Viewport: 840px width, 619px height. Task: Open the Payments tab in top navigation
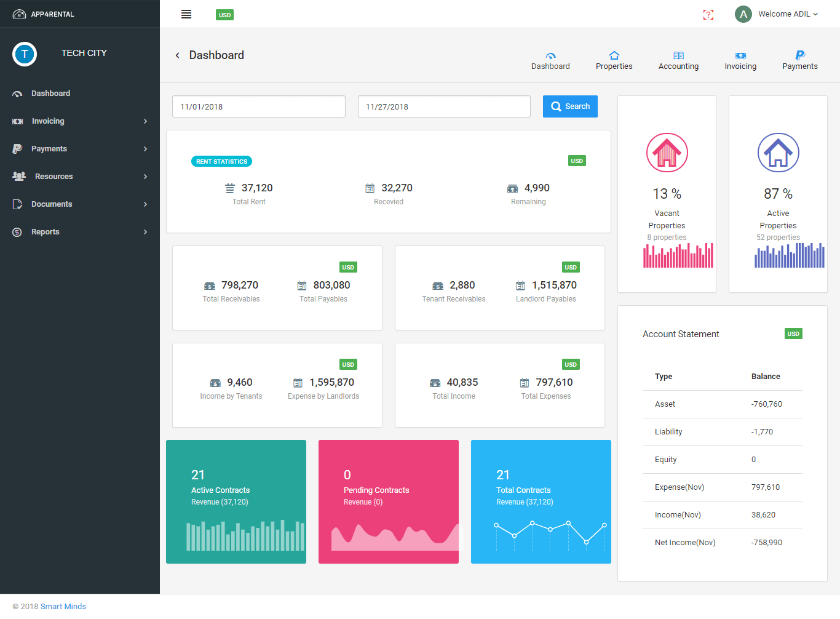799,61
